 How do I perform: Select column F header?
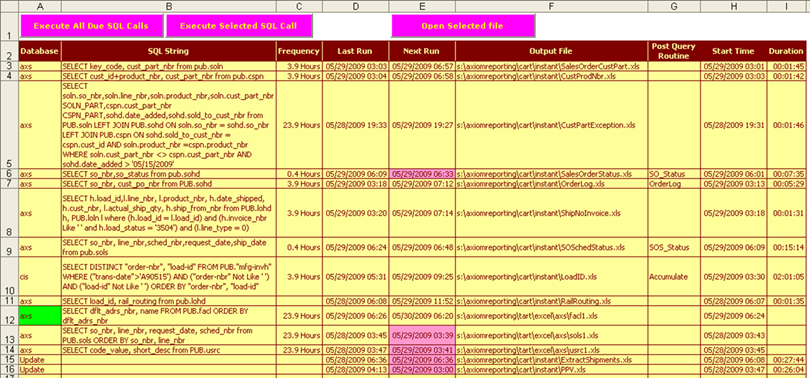[551, 6]
